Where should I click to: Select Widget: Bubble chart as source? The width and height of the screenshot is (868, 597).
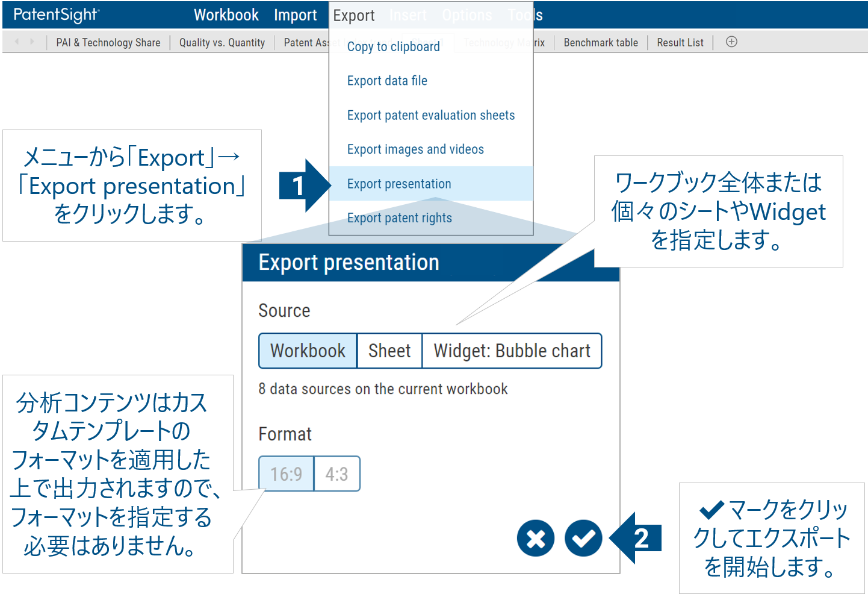tap(512, 351)
